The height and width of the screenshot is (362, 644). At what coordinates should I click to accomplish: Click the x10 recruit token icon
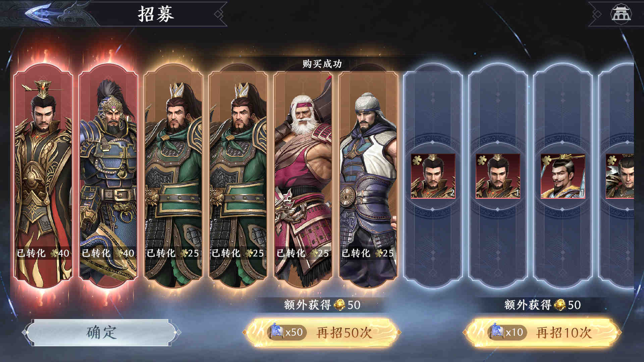[x=498, y=331]
